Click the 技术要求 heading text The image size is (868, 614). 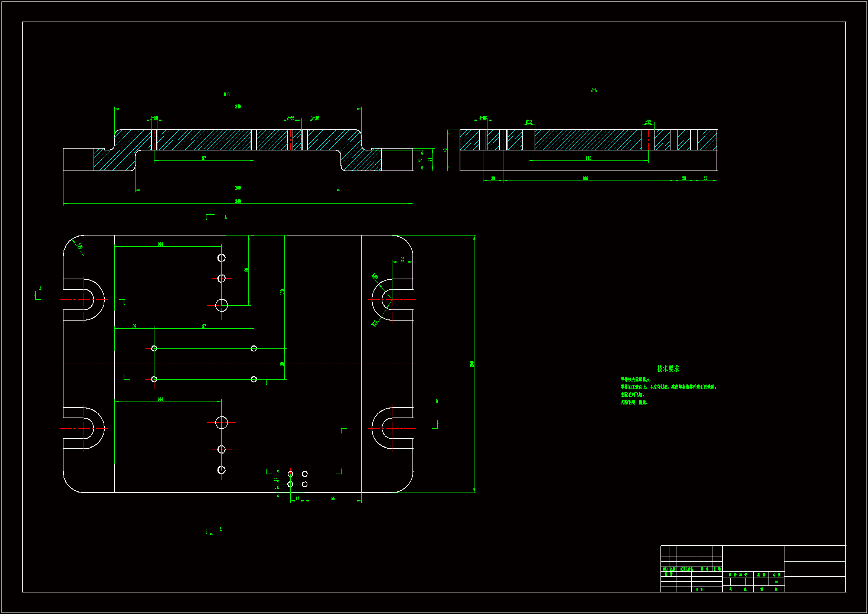668,368
